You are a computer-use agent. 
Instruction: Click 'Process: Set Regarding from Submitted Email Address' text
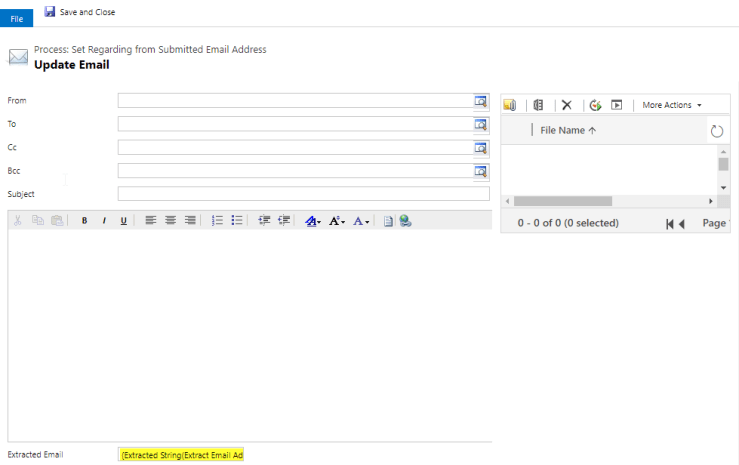pos(150,49)
